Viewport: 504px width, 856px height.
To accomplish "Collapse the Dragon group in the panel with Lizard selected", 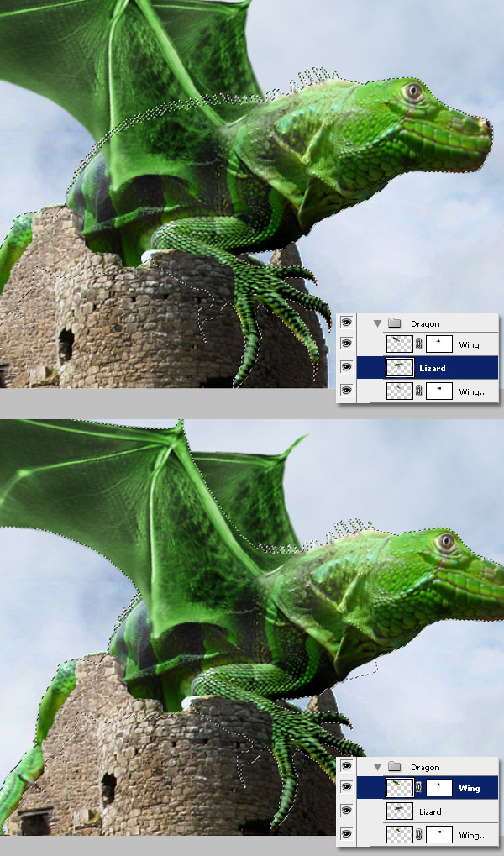I will tap(377, 323).
